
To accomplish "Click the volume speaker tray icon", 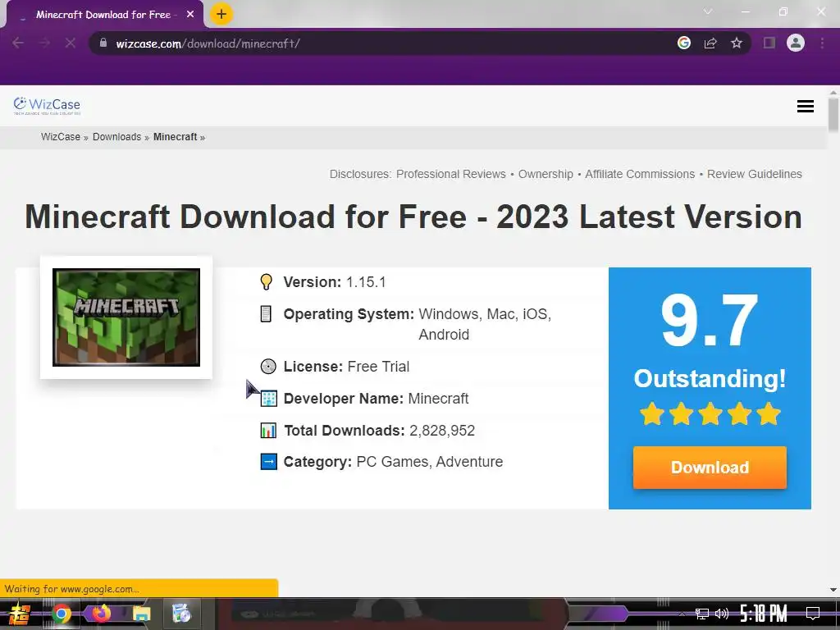I will coord(722,614).
